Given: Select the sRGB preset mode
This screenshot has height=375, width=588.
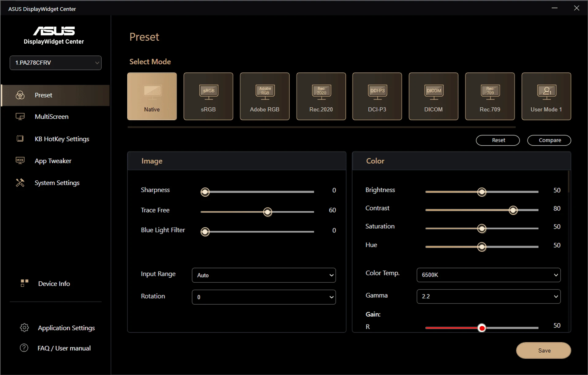Looking at the screenshot, I should coord(208,96).
